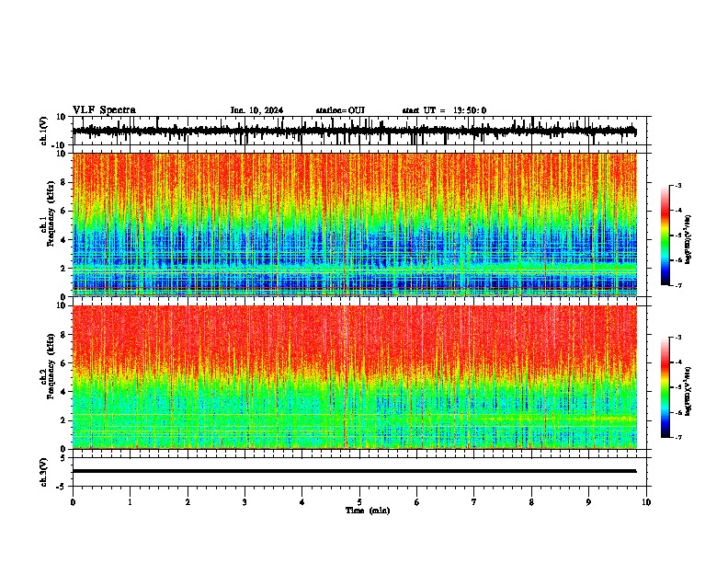Click the station=OUJ label

(x=340, y=110)
